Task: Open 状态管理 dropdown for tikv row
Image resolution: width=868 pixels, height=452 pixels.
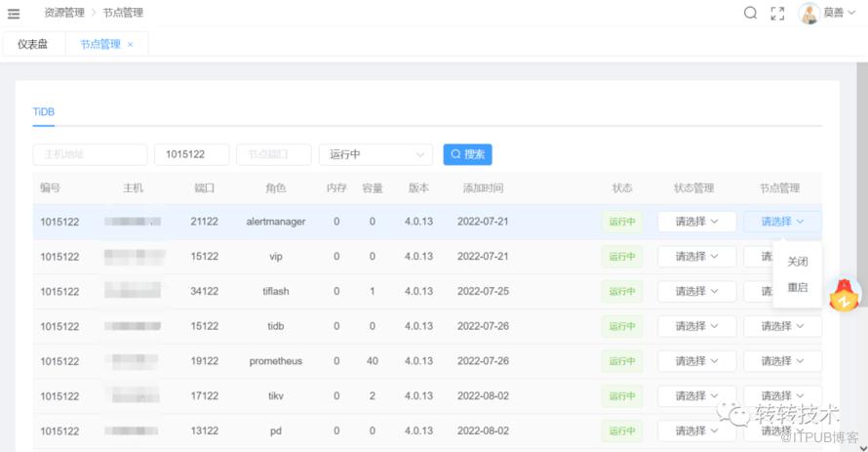Action: tap(697, 396)
